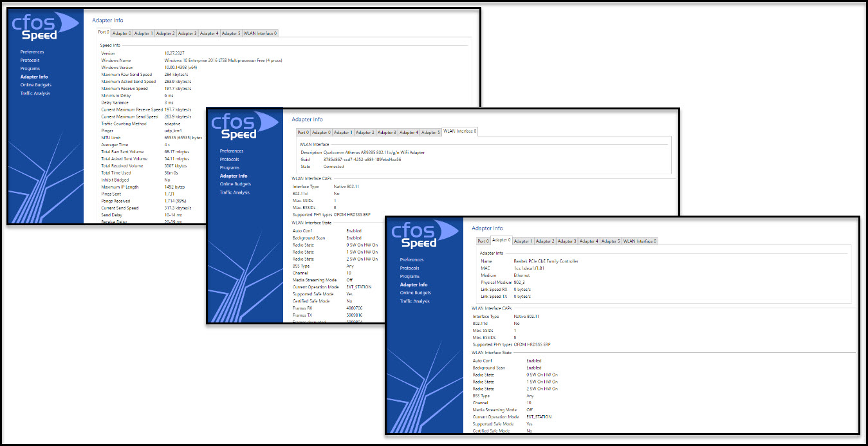The height and width of the screenshot is (446, 868).
Task: Open Traffic Analysis in Realtek adapter window sidebar
Action: point(414,301)
